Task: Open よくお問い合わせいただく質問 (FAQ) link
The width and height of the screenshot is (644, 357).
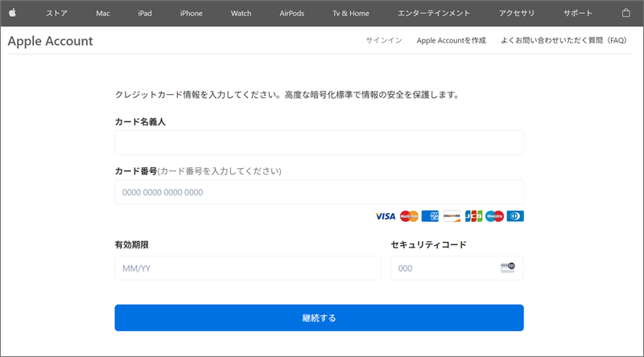Action: (x=563, y=40)
